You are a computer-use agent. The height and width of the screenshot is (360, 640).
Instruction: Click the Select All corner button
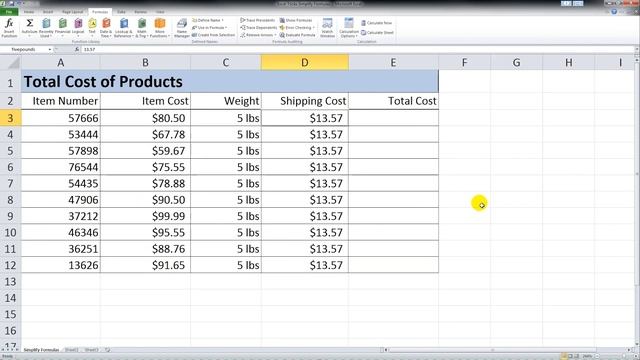pos(10,62)
